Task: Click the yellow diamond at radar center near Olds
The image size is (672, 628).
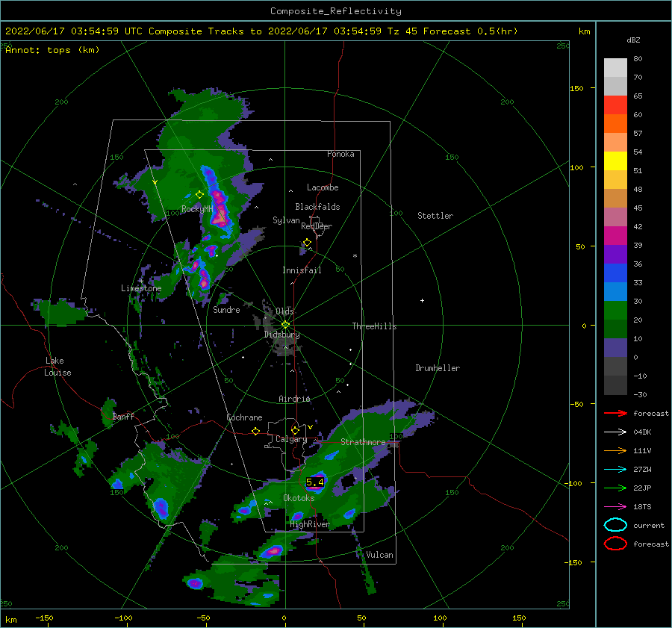Action: click(285, 325)
